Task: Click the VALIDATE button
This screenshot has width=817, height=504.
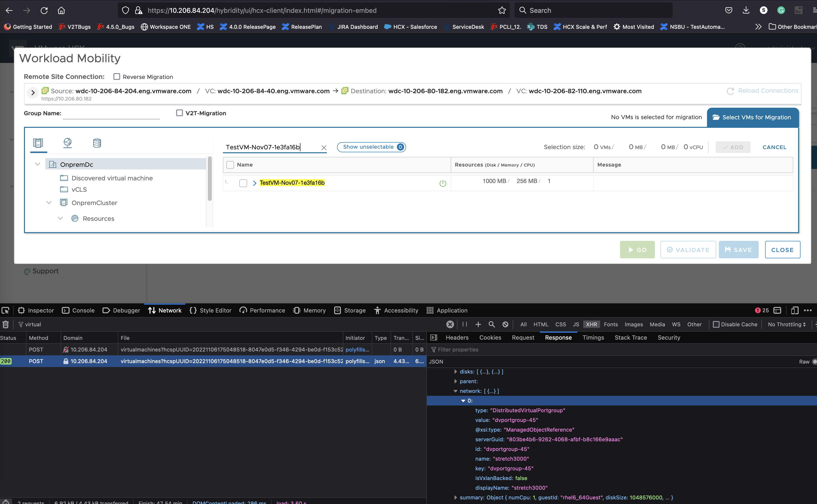Action: (x=688, y=250)
